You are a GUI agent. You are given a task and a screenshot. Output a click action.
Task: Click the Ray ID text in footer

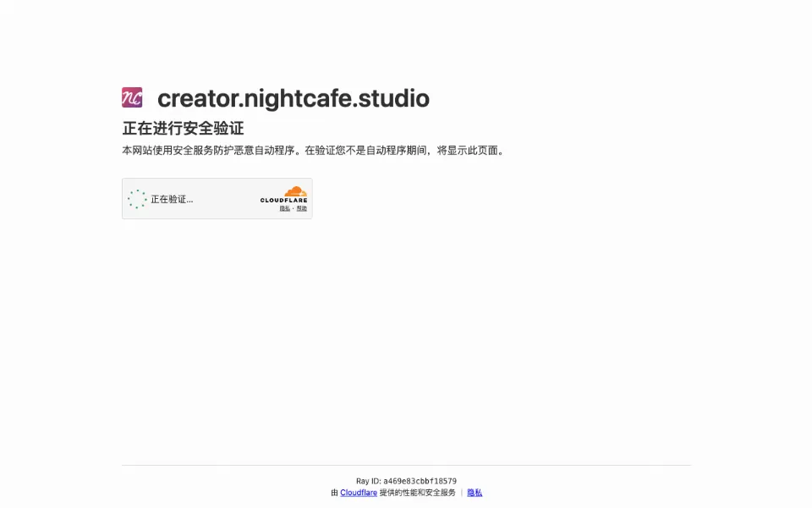[x=406, y=481]
